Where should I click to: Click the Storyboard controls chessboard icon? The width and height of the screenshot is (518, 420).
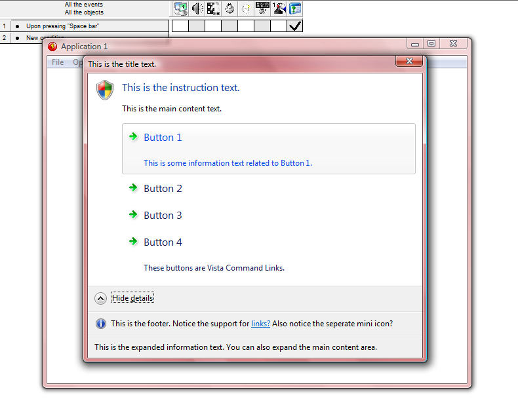tap(213, 9)
